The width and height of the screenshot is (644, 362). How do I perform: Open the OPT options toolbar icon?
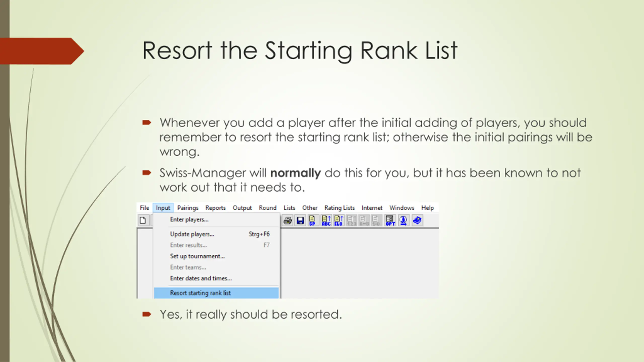click(390, 220)
